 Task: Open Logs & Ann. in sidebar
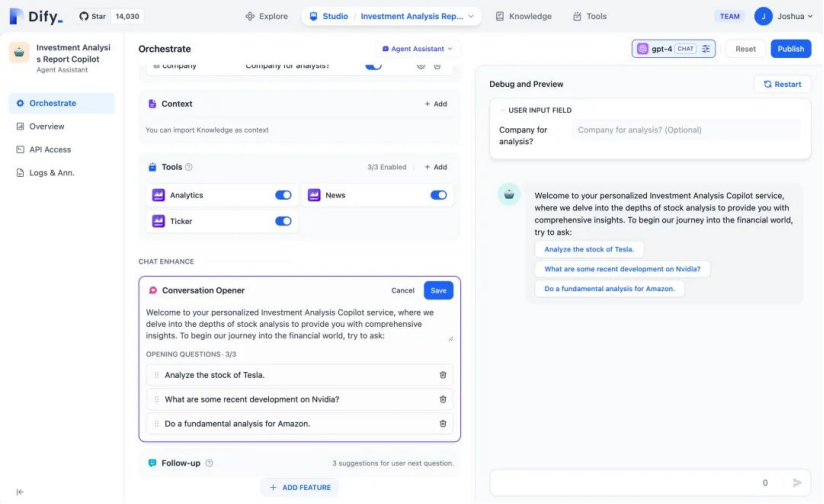(x=51, y=173)
